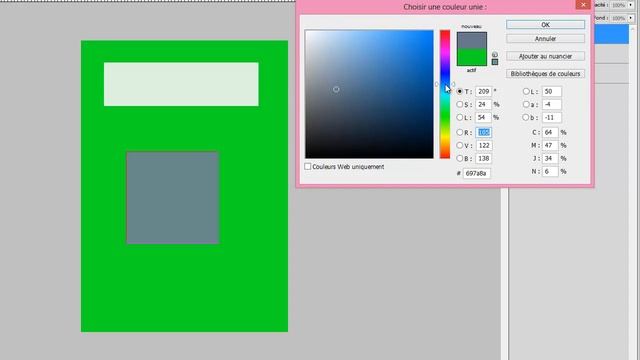Click the 'nouveau' gray-blue color swatch

(x=471, y=40)
